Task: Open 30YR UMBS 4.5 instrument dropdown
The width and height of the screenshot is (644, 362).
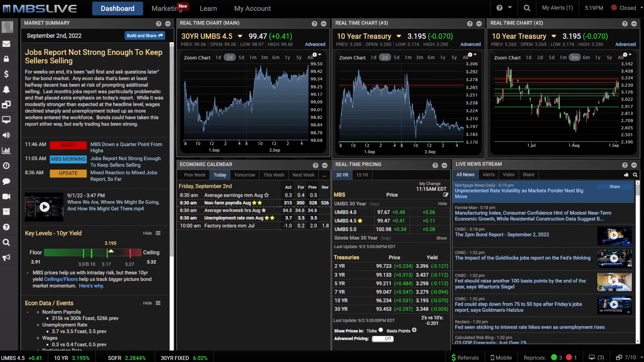Action: [x=240, y=36]
